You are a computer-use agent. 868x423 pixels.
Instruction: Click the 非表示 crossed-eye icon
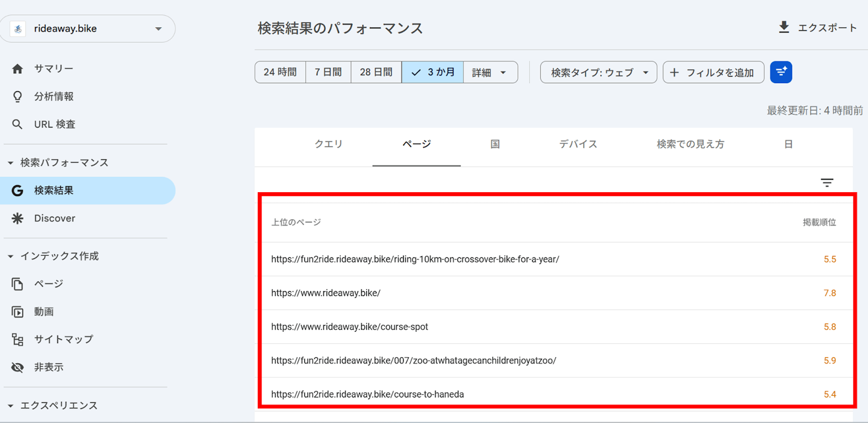click(x=17, y=368)
